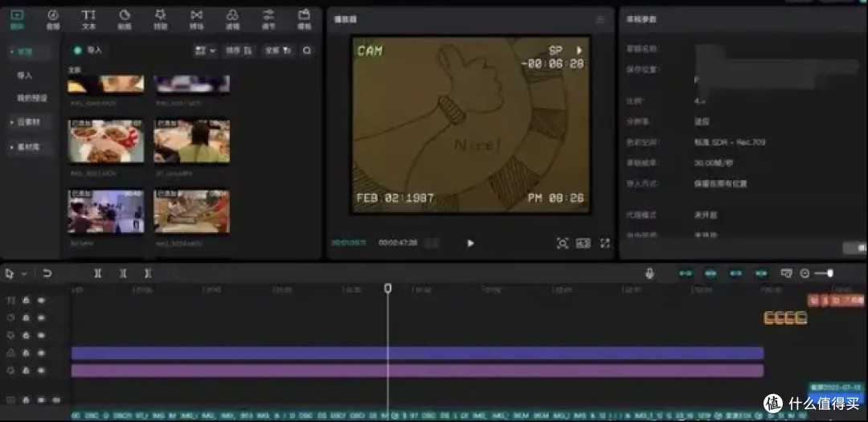Lock the track holding the blue clip

click(26, 353)
